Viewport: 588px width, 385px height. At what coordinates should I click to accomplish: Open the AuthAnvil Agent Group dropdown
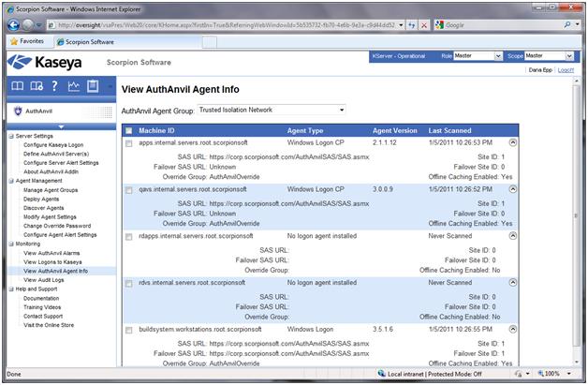pyautogui.click(x=272, y=110)
